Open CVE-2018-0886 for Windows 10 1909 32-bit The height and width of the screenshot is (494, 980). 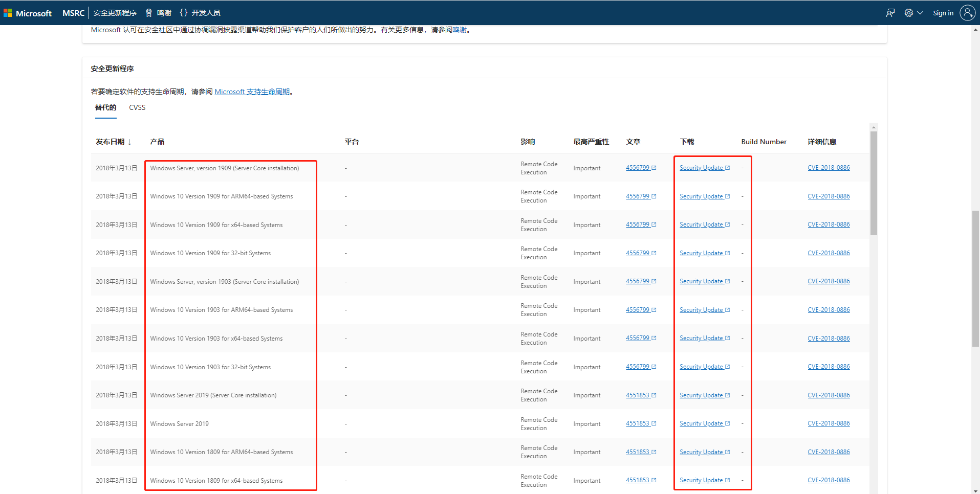click(x=829, y=253)
